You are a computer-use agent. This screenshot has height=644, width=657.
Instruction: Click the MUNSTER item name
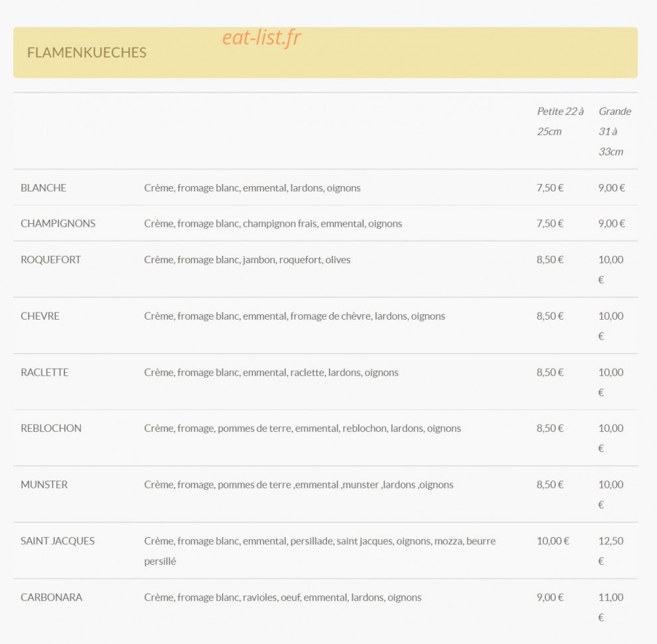44,484
